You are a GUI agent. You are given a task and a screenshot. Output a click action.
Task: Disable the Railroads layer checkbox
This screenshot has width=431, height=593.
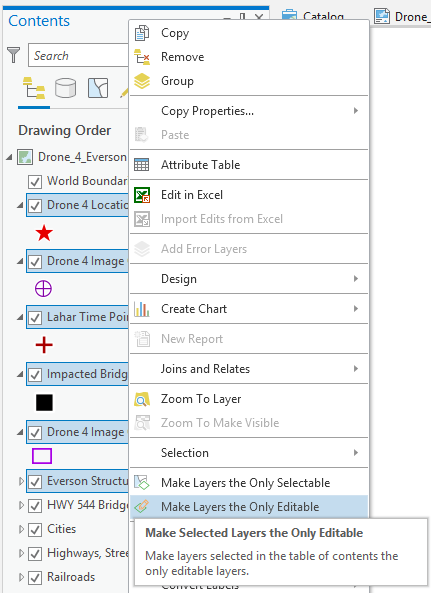point(35,577)
